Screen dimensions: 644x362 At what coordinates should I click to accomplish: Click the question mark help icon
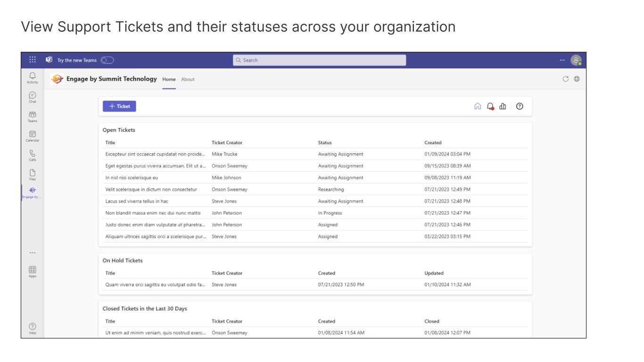[520, 107]
